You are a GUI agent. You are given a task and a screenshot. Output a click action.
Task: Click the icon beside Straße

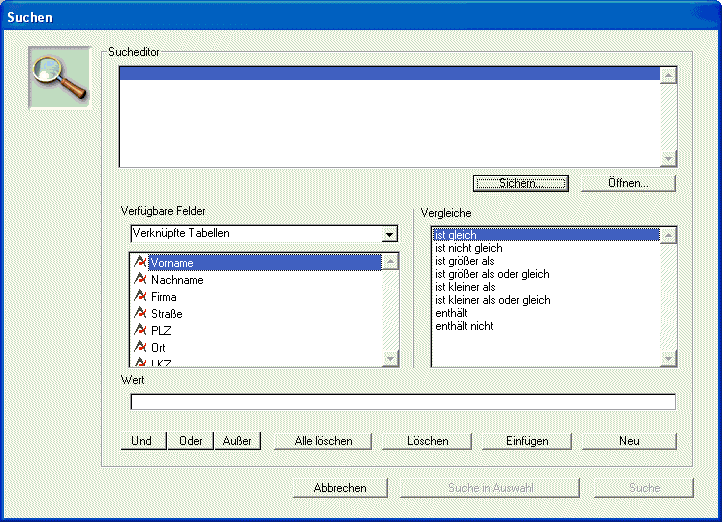coord(141,314)
